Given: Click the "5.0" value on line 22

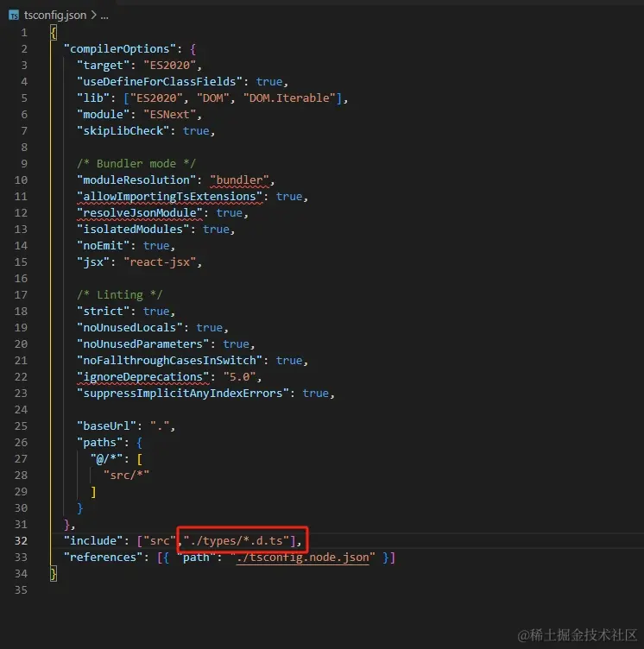Looking at the screenshot, I should [x=239, y=377].
